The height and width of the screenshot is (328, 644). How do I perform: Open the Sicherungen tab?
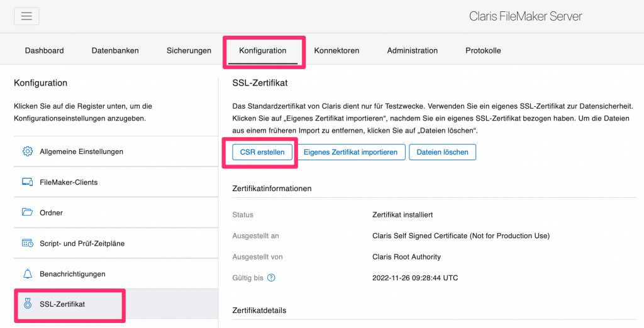189,50
